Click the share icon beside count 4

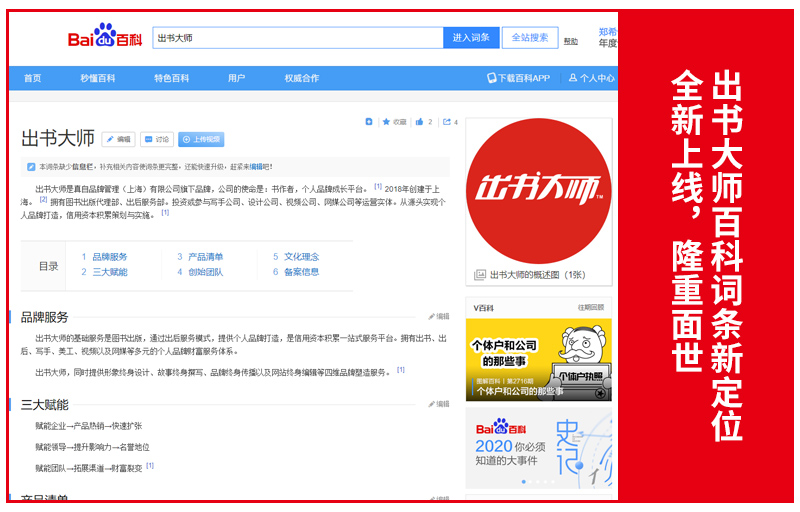[446, 122]
